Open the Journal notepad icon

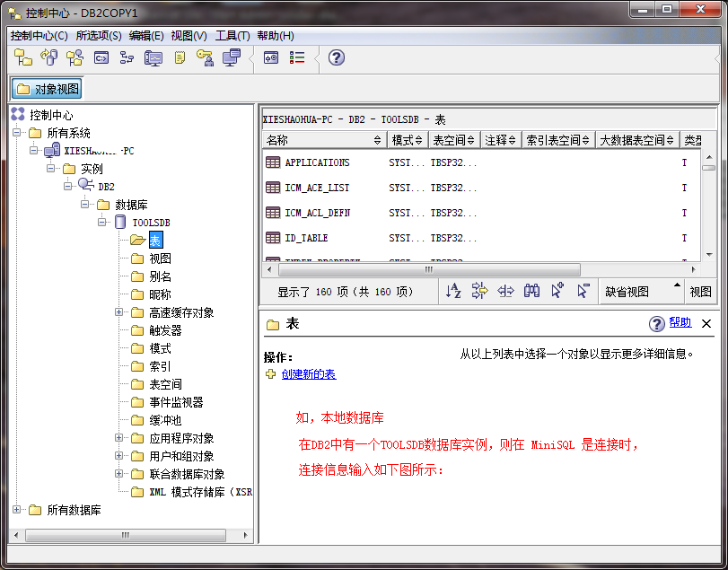click(180, 57)
